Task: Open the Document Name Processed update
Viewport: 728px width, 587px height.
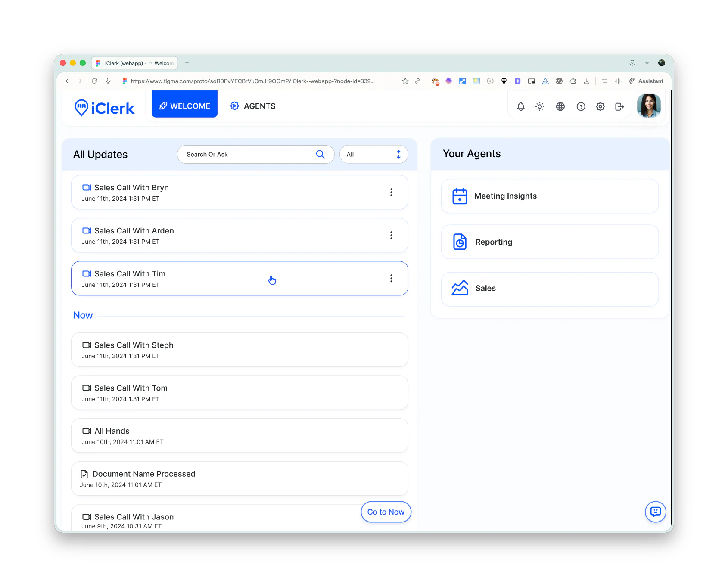Action: click(x=240, y=478)
